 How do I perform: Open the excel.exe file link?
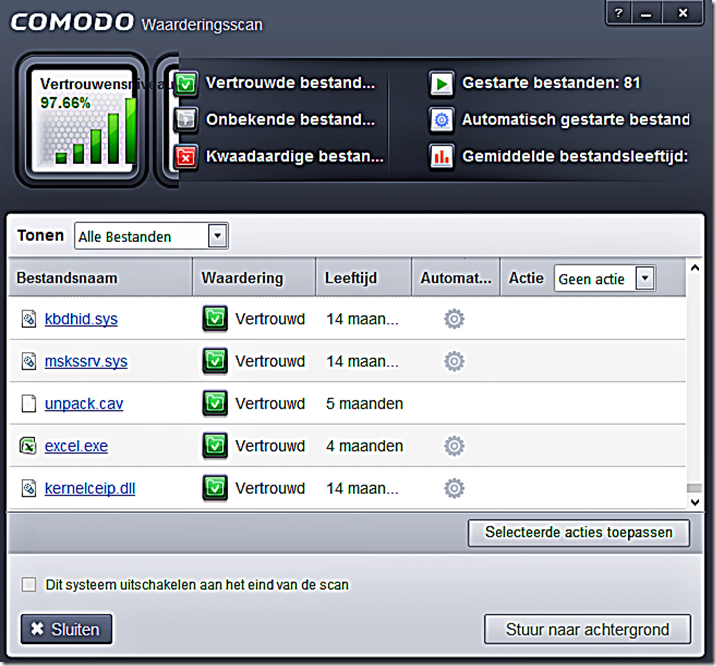pyautogui.click(x=76, y=446)
